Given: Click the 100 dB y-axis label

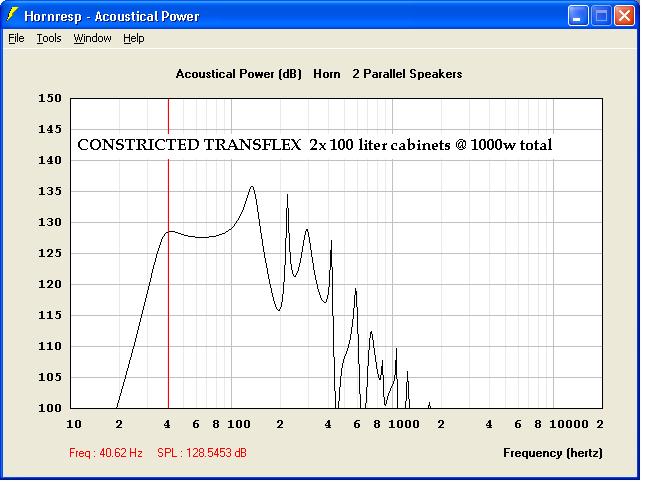Looking at the screenshot, I should coord(50,408).
